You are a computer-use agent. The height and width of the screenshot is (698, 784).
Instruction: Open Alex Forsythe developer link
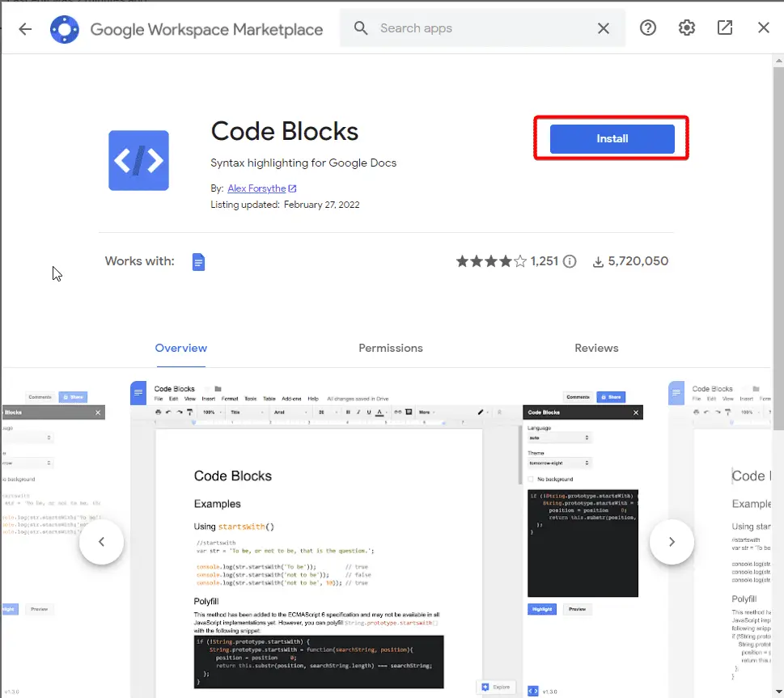pyautogui.click(x=256, y=188)
